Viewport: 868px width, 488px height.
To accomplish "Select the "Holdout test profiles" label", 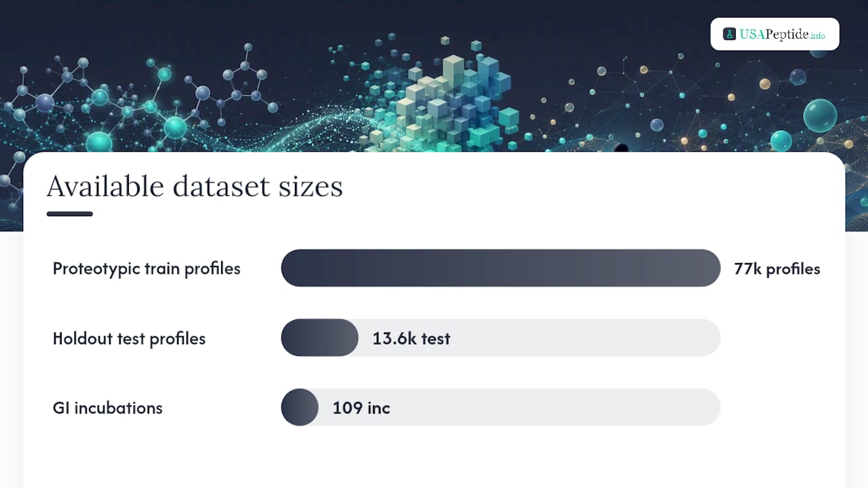I will pos(129,338).
